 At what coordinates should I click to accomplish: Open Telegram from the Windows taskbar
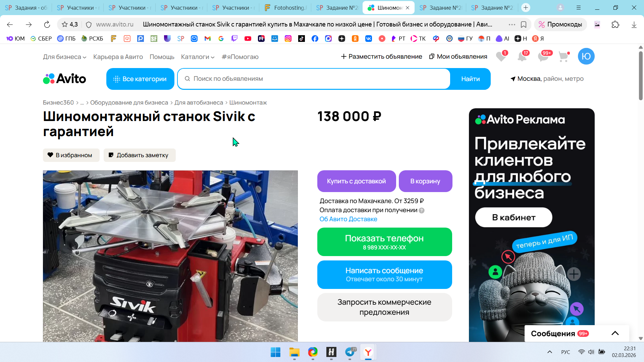point(350,352)
